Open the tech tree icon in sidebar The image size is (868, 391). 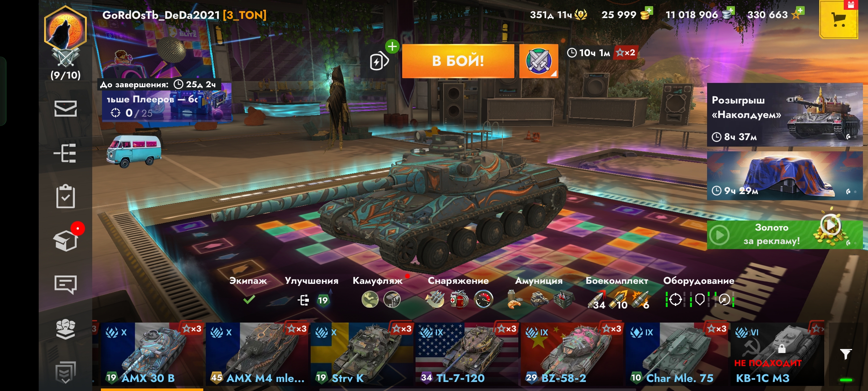click(x=65, y=153)
